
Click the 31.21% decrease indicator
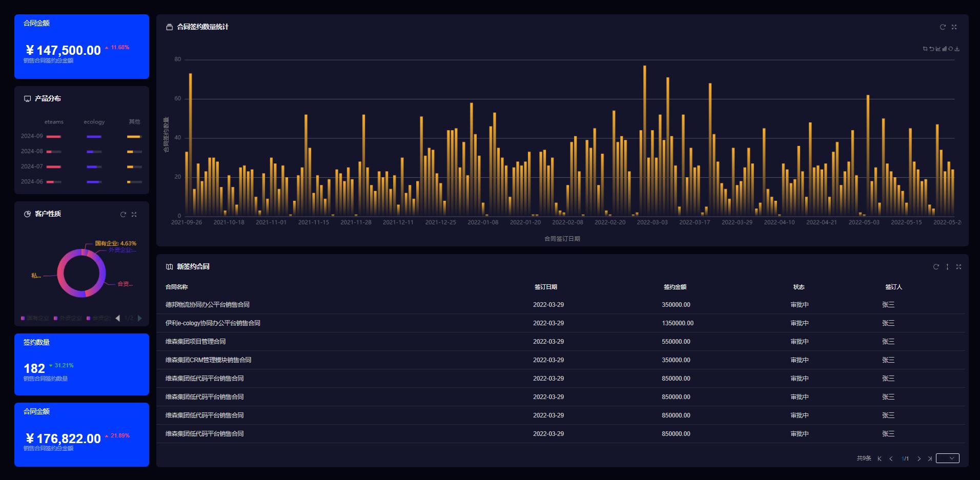pos(62,365)
